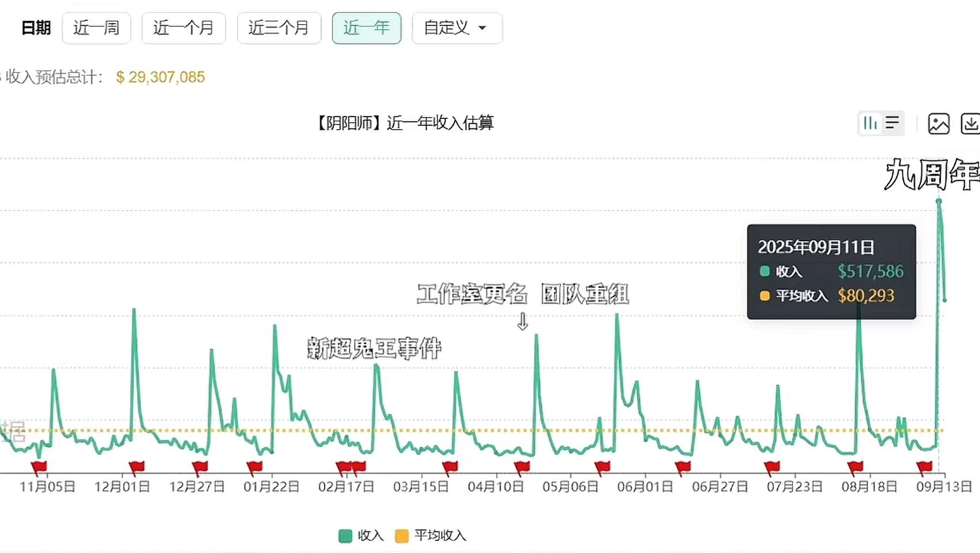The image size is (980, 553).
Task: Click the red flag near 03月15日
Action: [450, 467]
